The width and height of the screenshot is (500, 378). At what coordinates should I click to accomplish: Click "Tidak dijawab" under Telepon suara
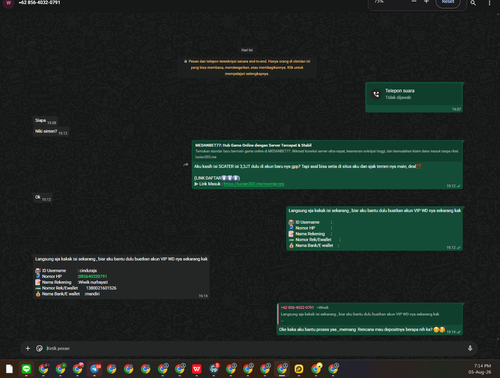point(398,97)
